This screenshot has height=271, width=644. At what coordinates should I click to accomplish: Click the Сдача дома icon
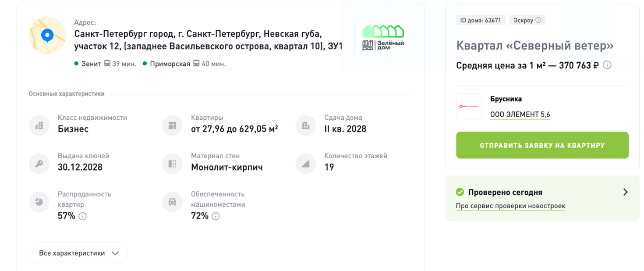305,125
